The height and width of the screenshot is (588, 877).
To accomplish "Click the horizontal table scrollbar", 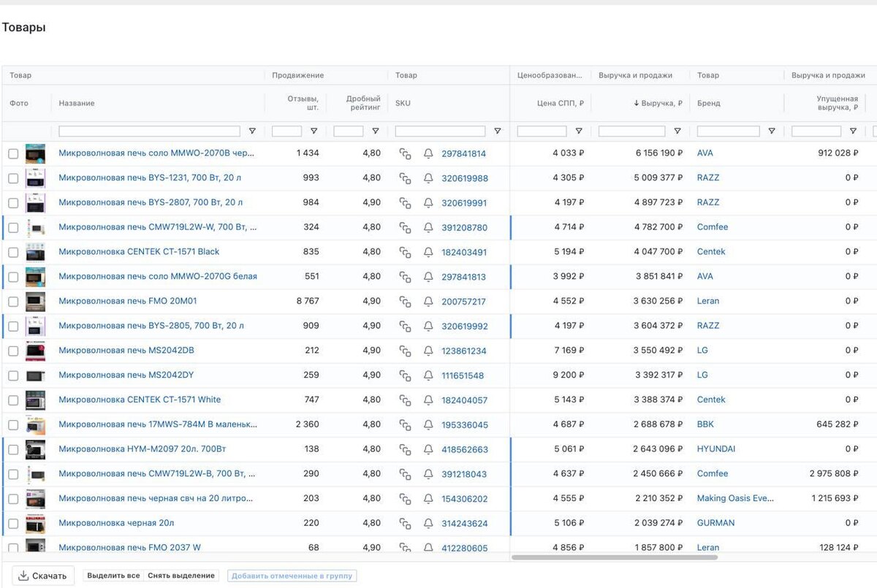I will [x=615, y=557].
